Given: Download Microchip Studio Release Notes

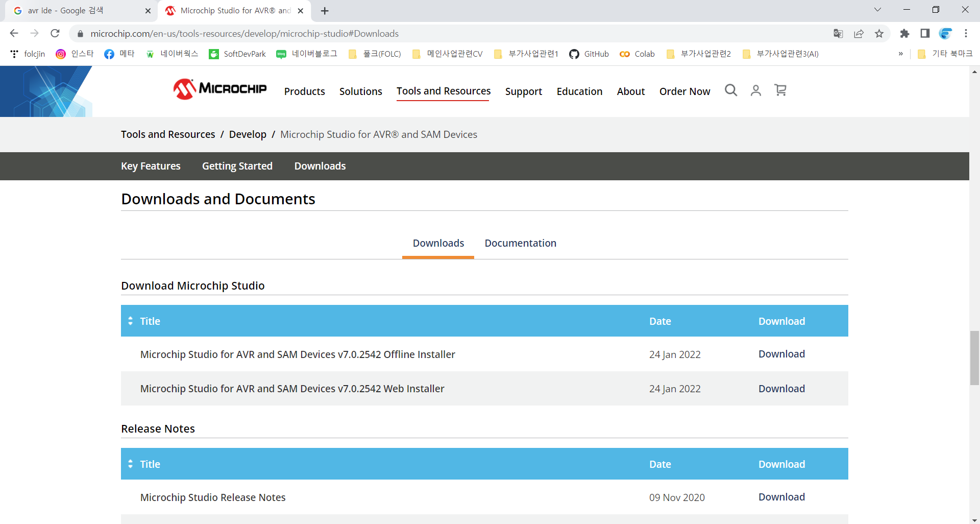Looking at the screenshot, I should coord(781,497).
